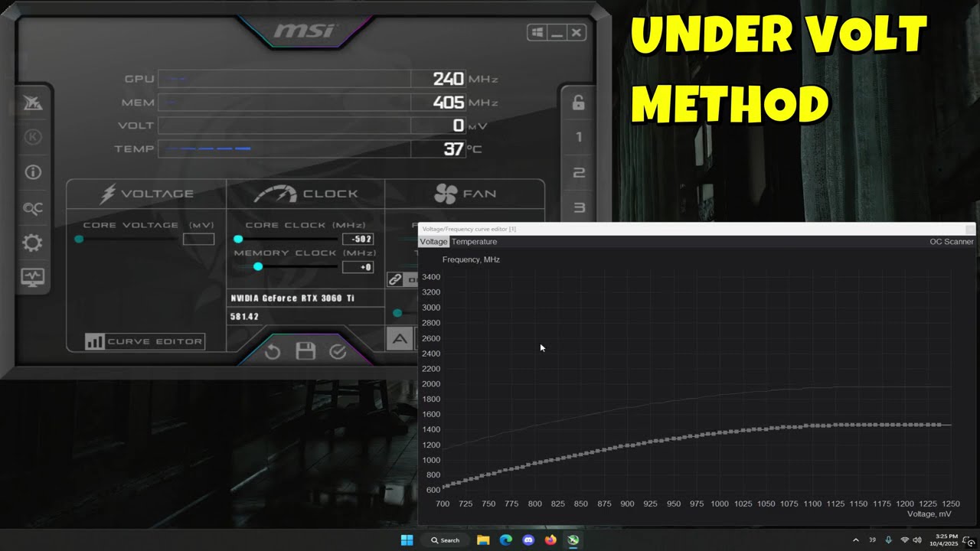Screen dimensions: 980x551
Task: Click the reset arrow icon
Action: [273, 351]
